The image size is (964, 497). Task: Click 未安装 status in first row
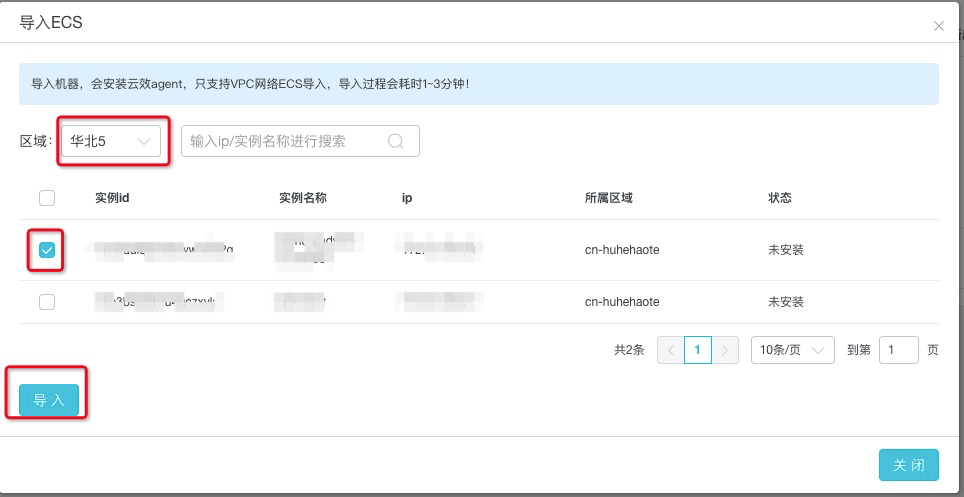click(x=786, y=250)
